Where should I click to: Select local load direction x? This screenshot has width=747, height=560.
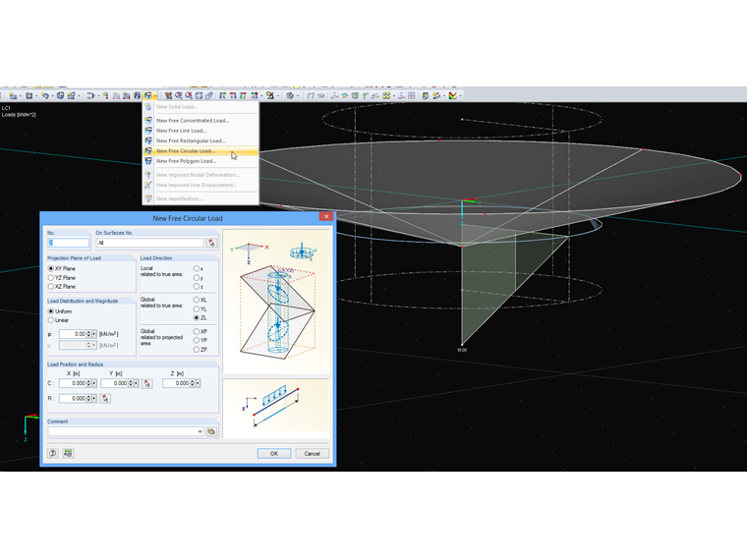(197, 268)
